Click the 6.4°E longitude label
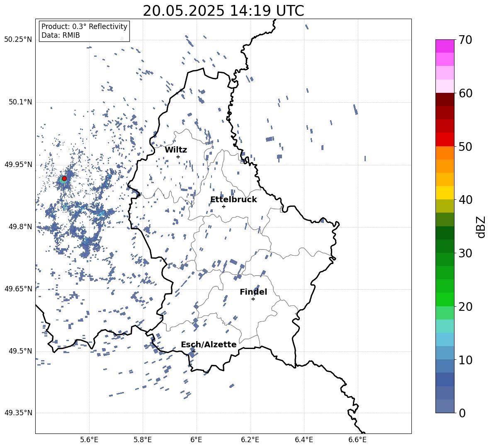The image size is (491, 448). [x=304, y=440]
